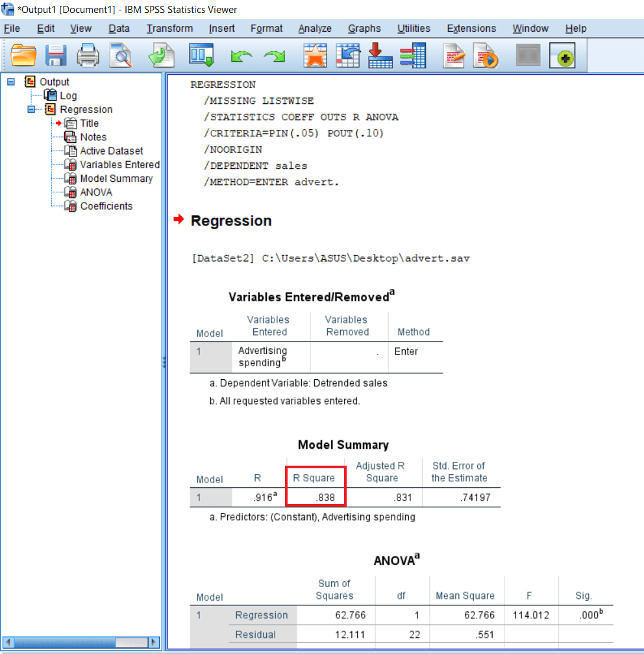The image size is (644, 654).
Task: Select Coefficients in the outline tree
Action: (106, 206)
